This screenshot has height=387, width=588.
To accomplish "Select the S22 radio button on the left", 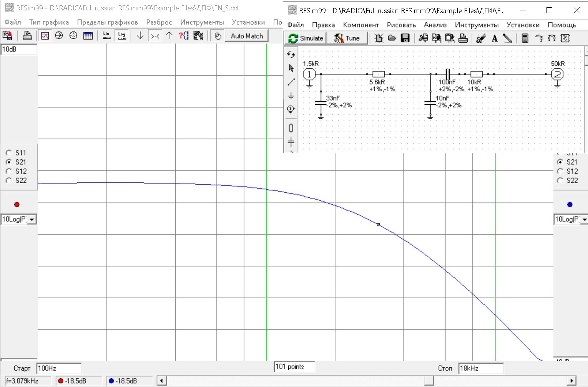I will coord(9,180).
